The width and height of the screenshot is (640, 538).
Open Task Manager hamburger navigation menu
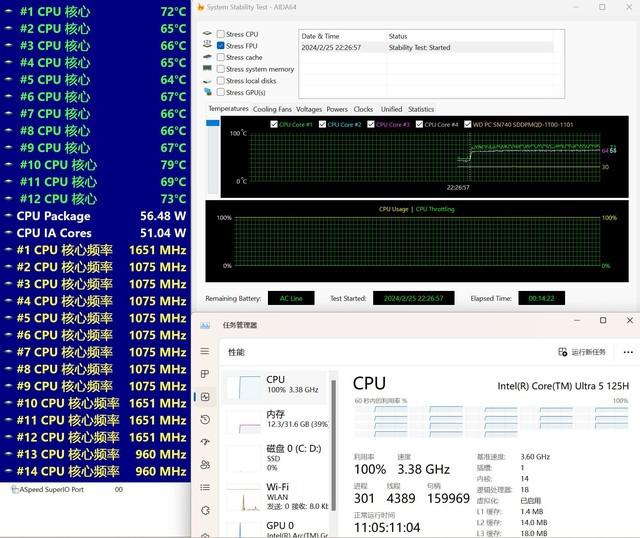[x=205, y=351]
